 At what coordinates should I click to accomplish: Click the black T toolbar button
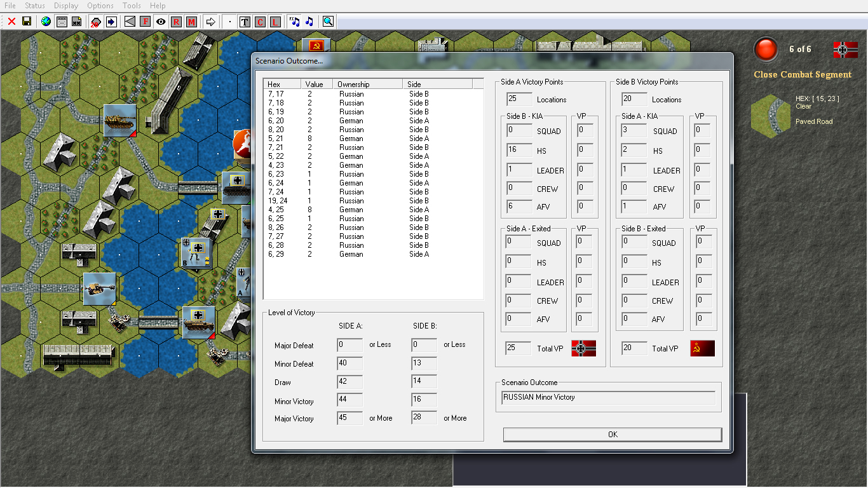point(245,22)
